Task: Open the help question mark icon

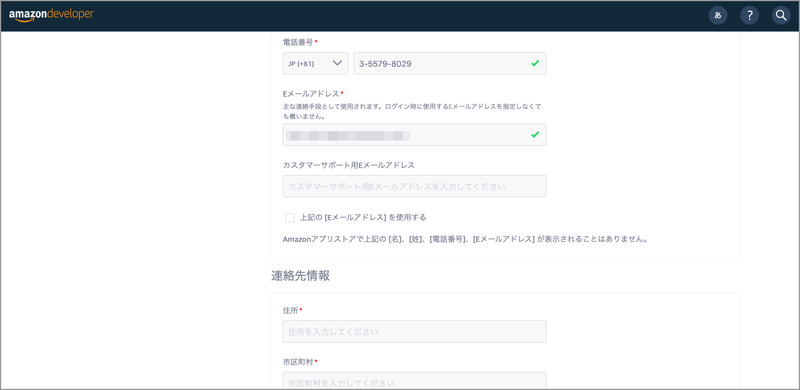Action: tap(749, 15)
